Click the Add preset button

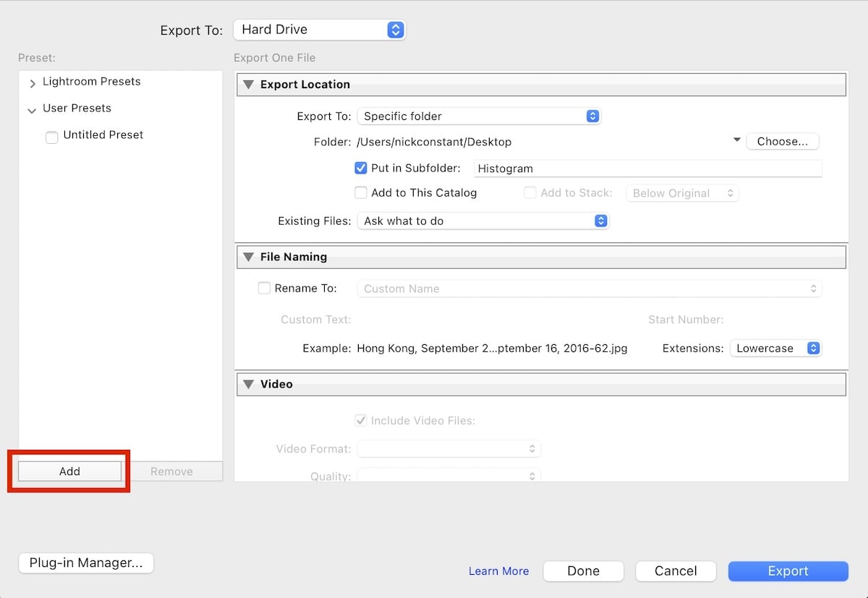(69, 471)
